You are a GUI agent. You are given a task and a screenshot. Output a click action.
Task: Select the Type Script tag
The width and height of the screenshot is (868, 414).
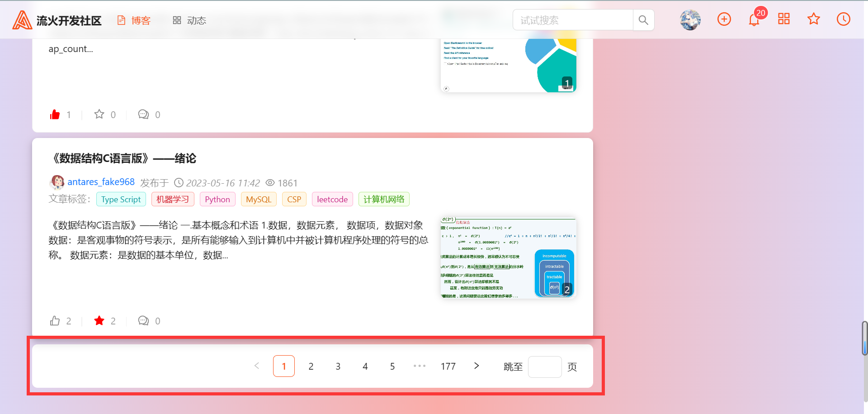(x=121, y=199)
